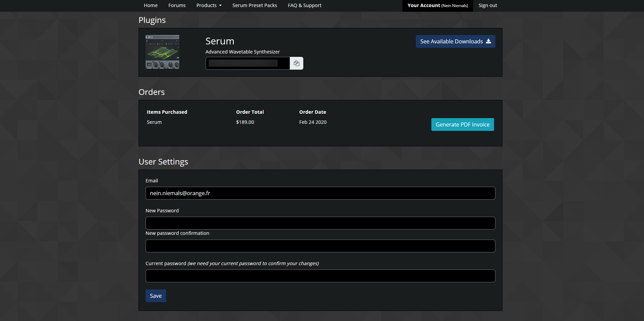
Task: Go to the Home page
Action: [x=151, y=5]
